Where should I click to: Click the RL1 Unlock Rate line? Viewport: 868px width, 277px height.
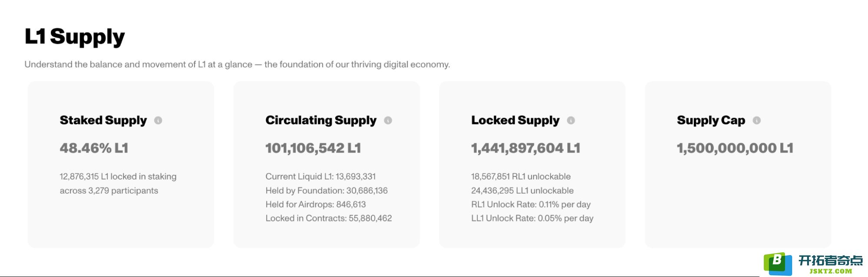[531, 204]
